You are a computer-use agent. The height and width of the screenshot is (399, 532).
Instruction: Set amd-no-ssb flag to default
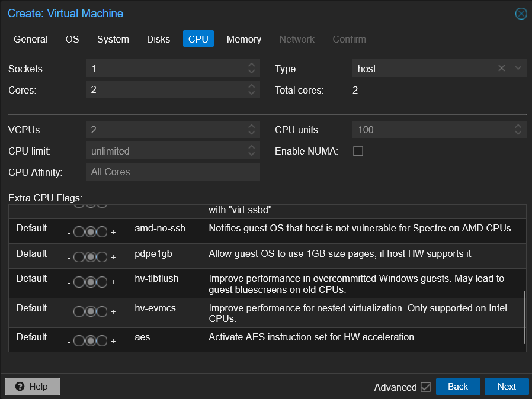coord(91,232)
